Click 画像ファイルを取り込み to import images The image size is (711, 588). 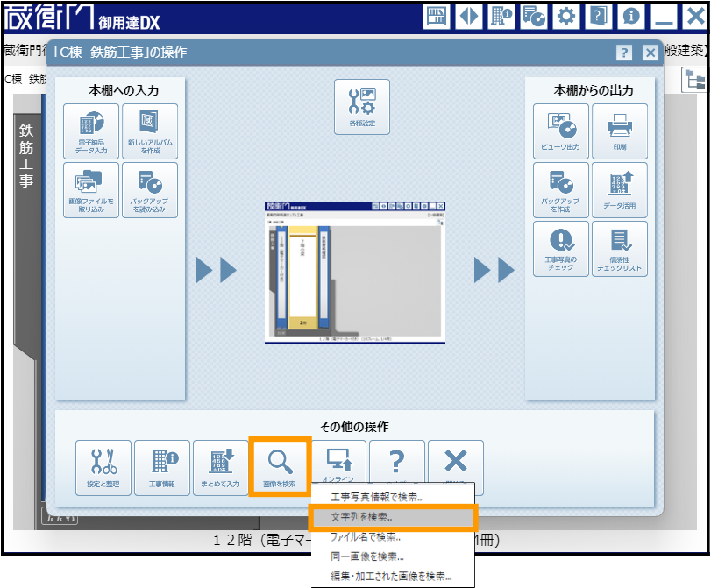pos(91,190)
